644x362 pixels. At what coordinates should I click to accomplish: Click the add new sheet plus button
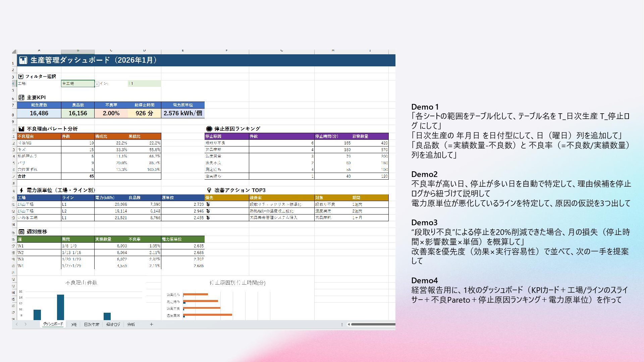[x=151, y=324]
